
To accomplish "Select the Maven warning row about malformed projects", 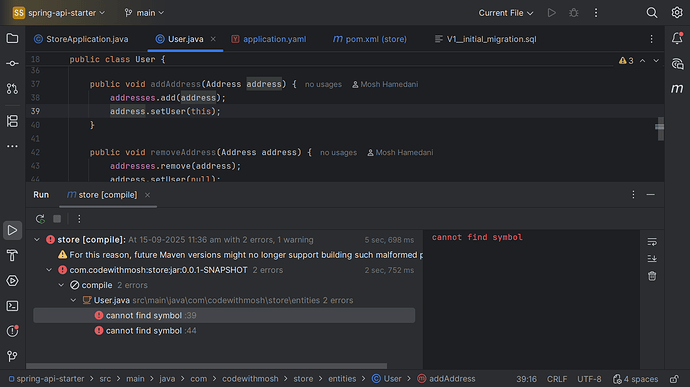I will tap(240, 255).
